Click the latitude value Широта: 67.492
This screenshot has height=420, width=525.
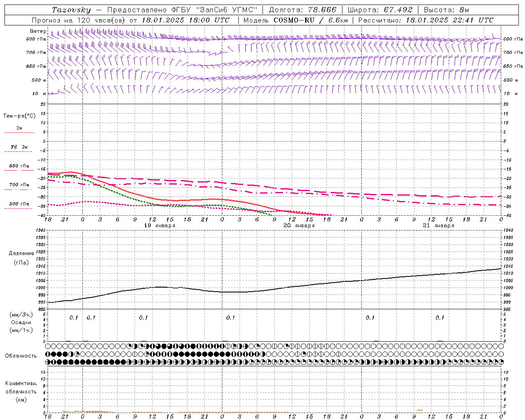(x=380, y=10)
